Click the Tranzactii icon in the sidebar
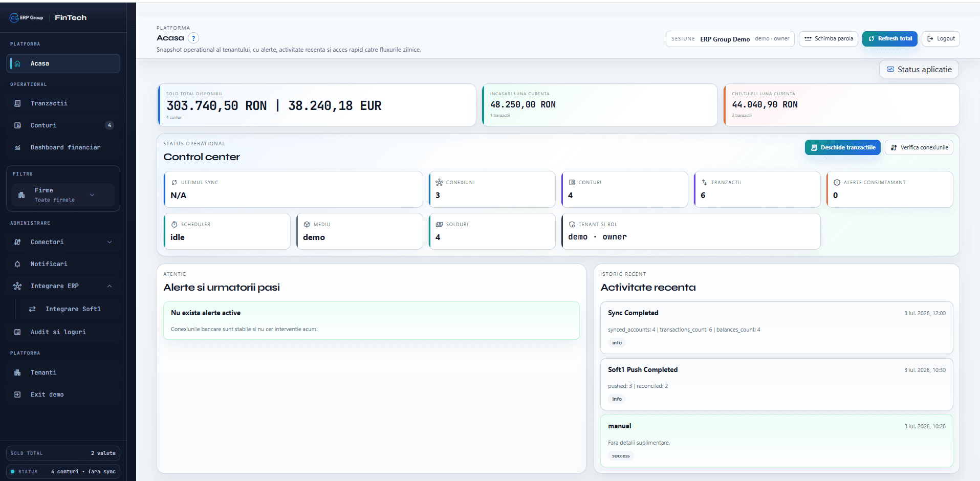This screenshot has width=980, height=481. tap(17, 103)
